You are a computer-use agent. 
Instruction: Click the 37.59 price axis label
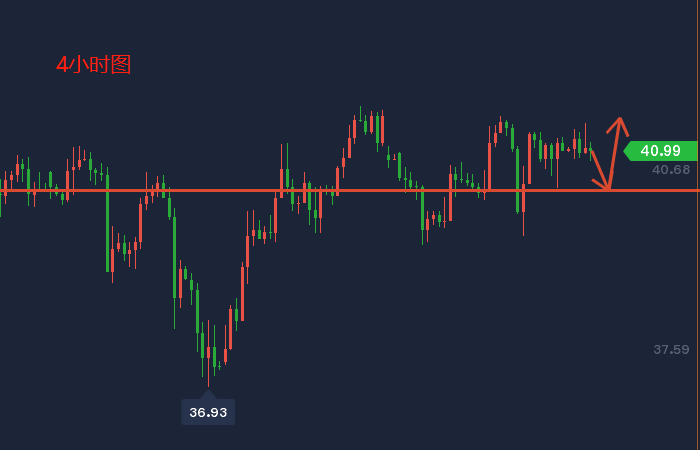671,349
